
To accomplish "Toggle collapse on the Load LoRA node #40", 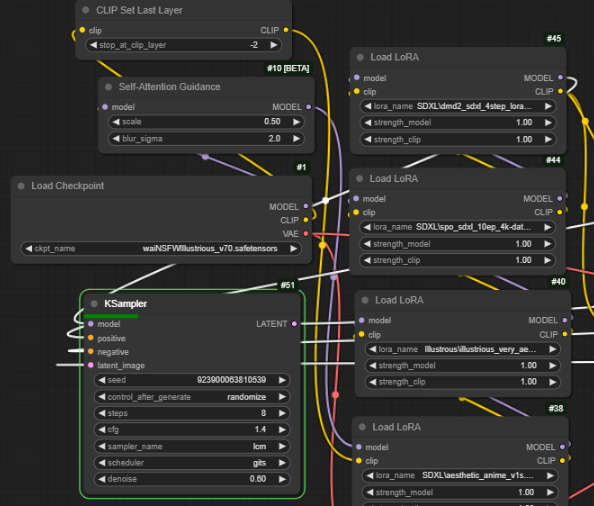I will [x=365, y=300].
